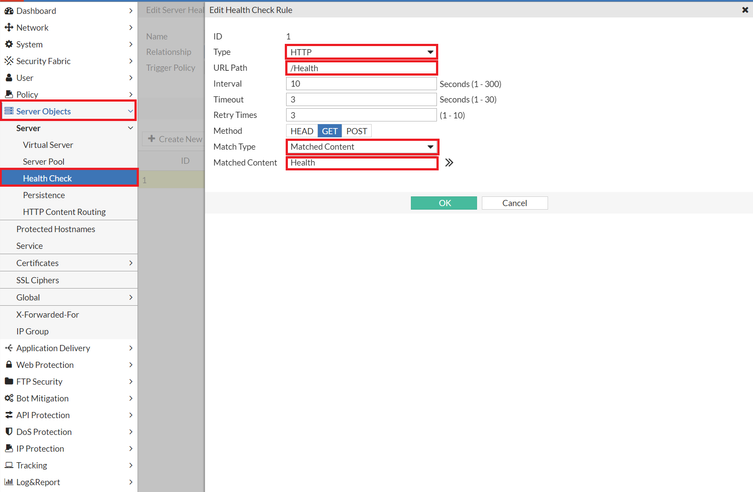
Task: Click Create New in background panel
Action: (175, 139)
